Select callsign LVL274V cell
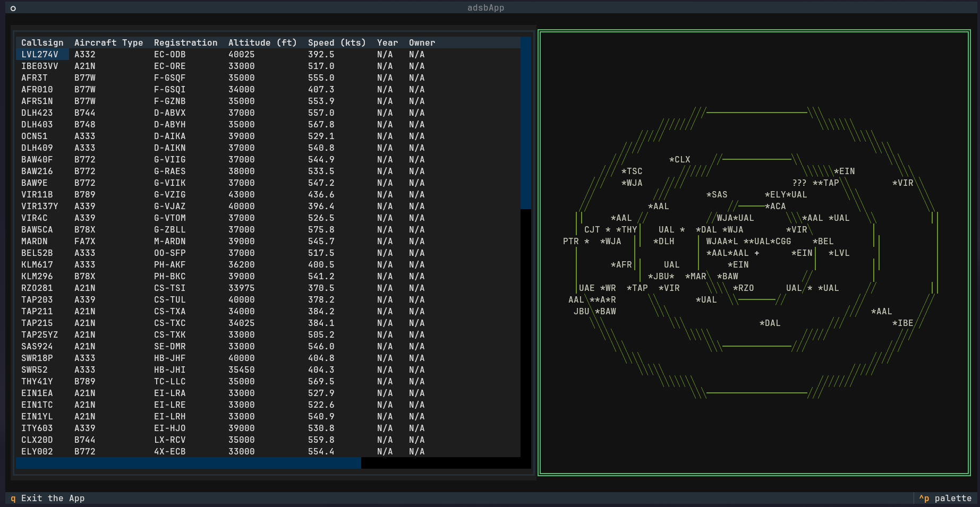Viewport: 980px width, 507px height. [42, 54]
